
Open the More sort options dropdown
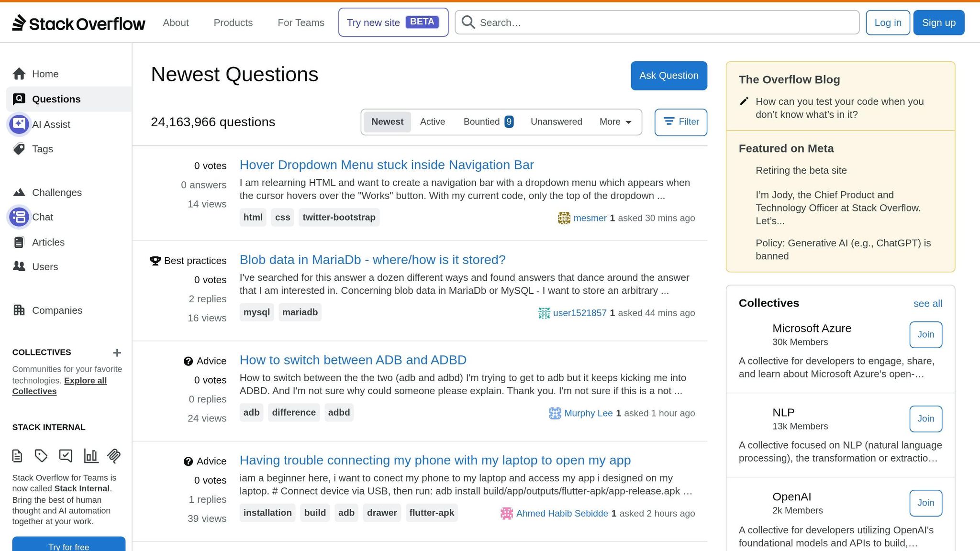click(614, 121)
